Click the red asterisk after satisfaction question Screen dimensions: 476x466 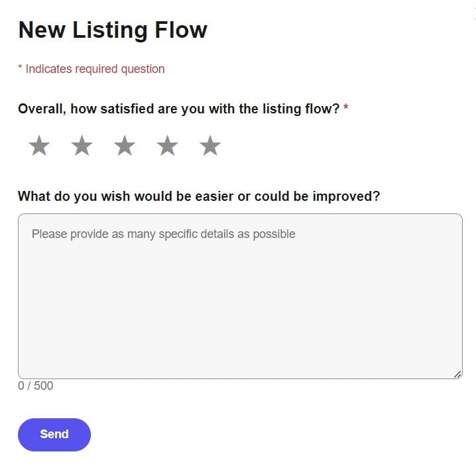click(346, 108)
